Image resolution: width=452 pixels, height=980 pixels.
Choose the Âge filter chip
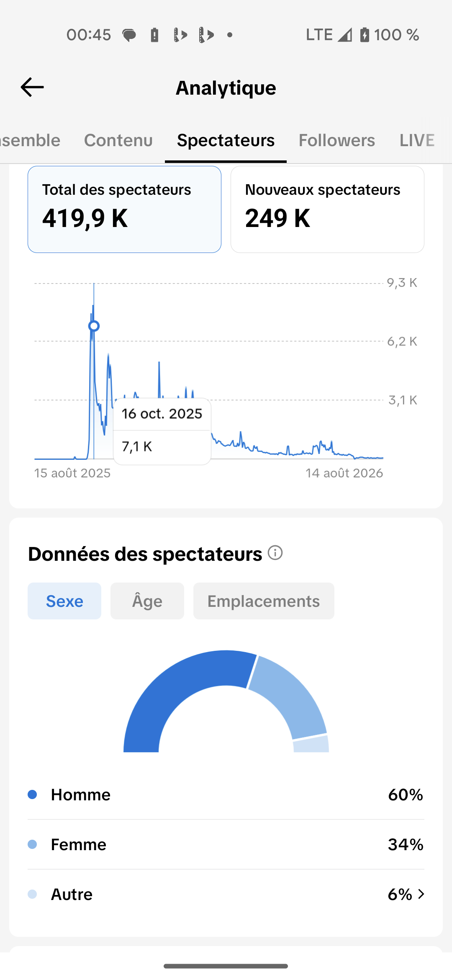tap(147, 601)
